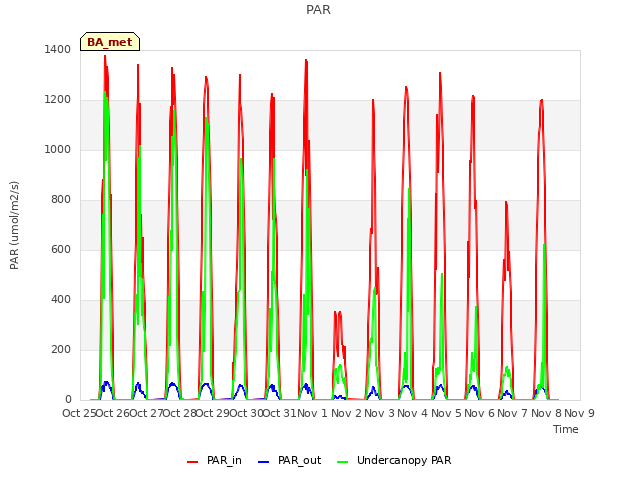Click the Nov 9 x-axis tick label
The width and height of the screenshot is (640, 480).
(x=579, y=413)
